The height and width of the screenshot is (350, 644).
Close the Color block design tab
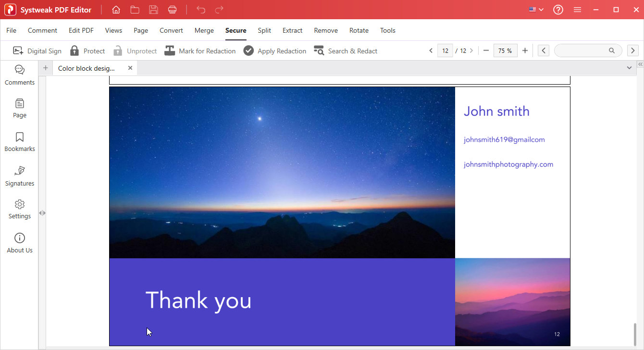[x=130, y=68]
